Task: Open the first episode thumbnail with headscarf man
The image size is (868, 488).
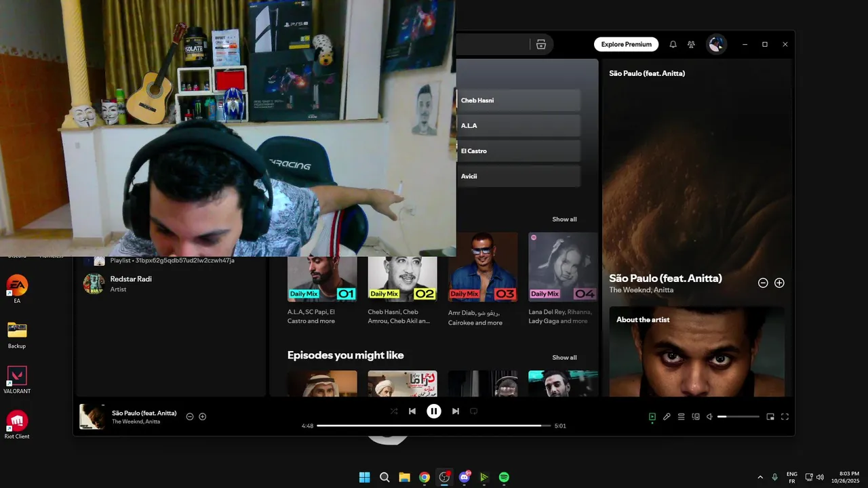Action: [322, 383]
